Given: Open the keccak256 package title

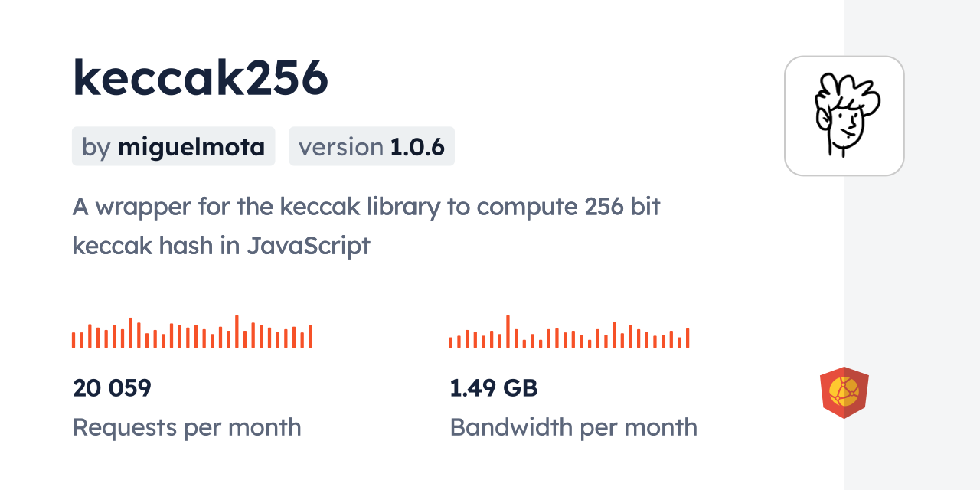Looking at the screenshot, I should tap(201, 78).
